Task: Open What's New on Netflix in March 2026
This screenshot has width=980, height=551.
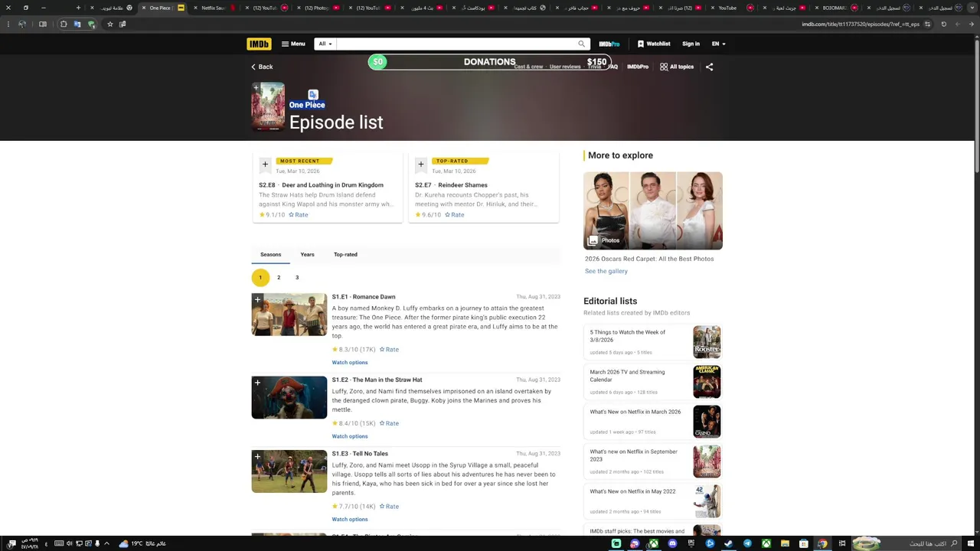Action: tap(652, 422)
